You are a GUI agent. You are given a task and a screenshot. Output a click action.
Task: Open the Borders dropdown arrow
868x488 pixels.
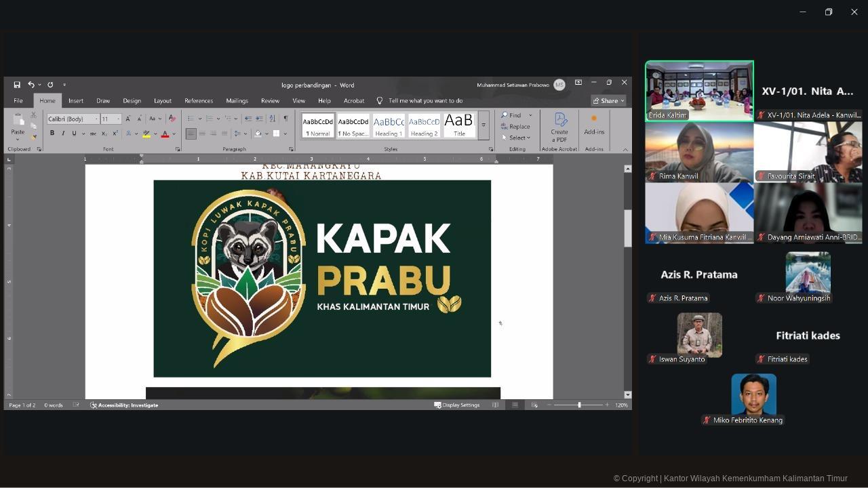286,134
